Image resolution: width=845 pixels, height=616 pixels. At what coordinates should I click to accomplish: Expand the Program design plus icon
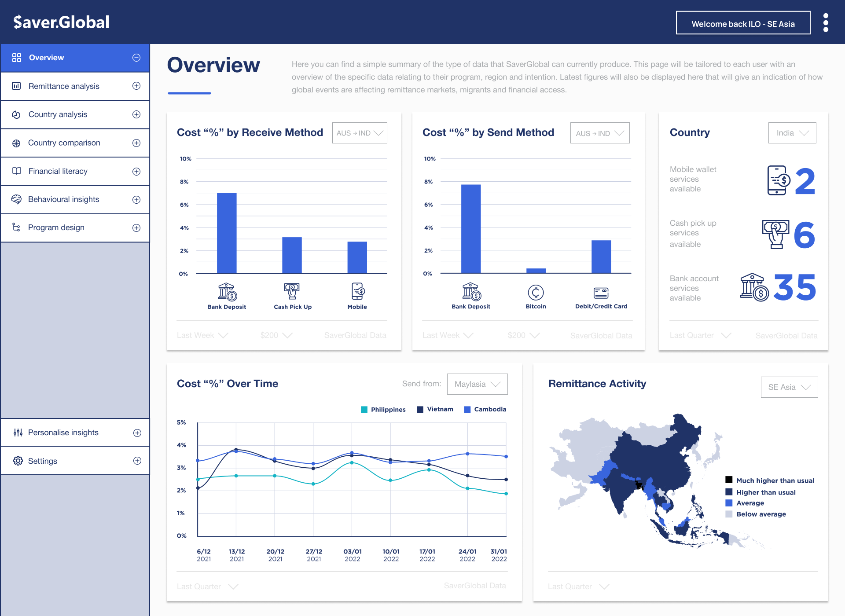click(x=136, y=228)
